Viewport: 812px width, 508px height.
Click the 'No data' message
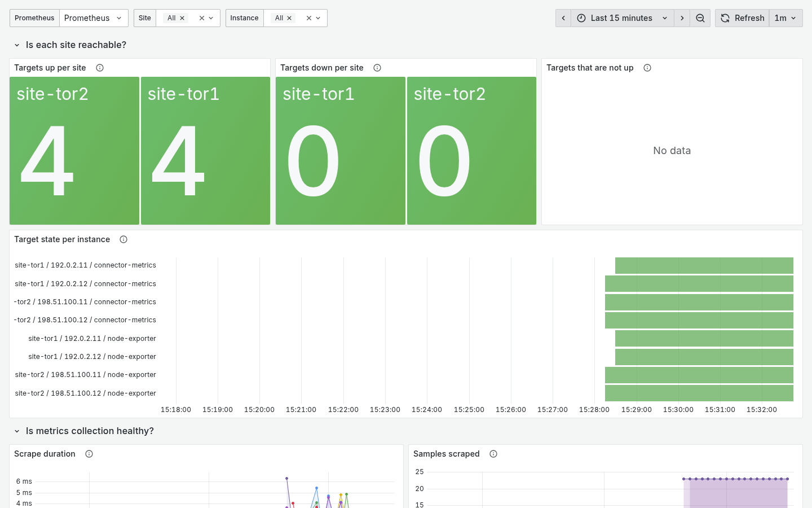click(x=672, y=151)
